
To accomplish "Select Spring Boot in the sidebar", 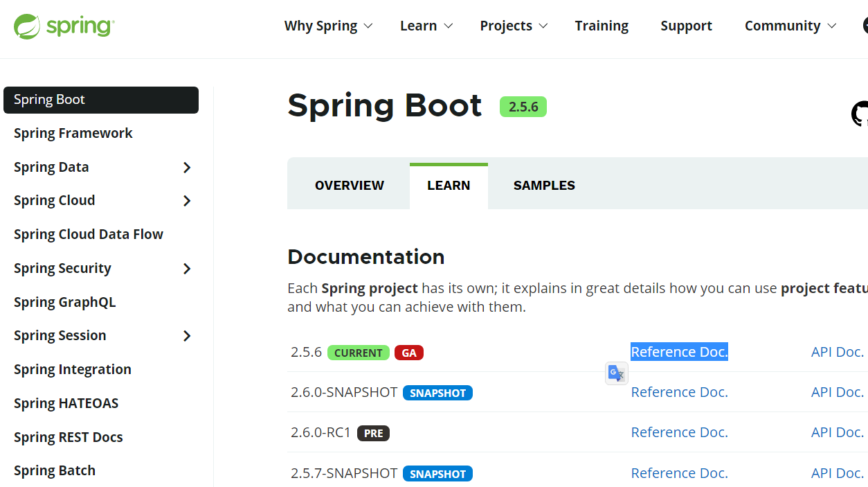I will [x=101, y=100].
